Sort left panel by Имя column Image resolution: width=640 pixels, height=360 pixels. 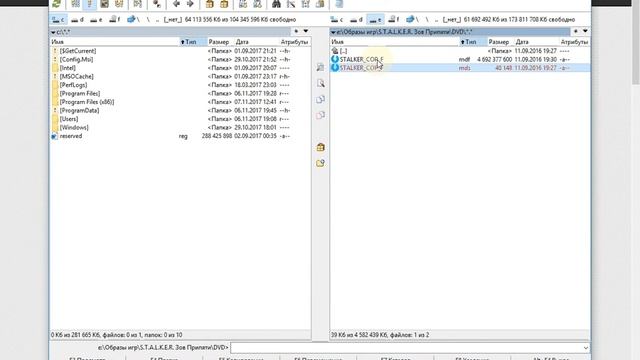[114, 42]
